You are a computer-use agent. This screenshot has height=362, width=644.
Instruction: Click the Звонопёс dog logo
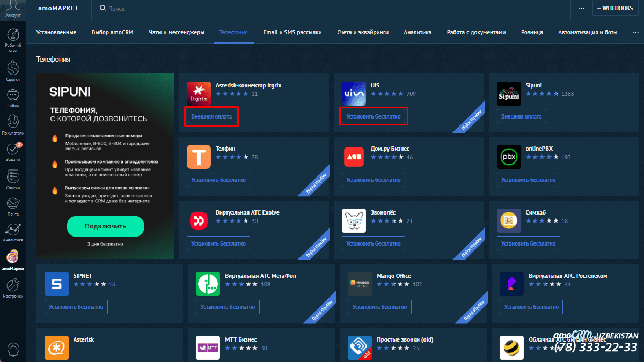click(354, 220)
